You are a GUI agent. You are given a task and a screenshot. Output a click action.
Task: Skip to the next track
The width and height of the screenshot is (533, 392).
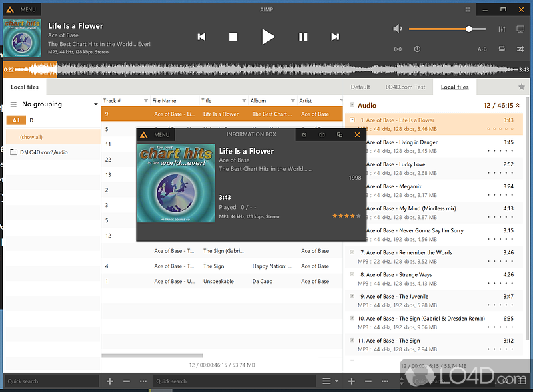click(335, 37)
